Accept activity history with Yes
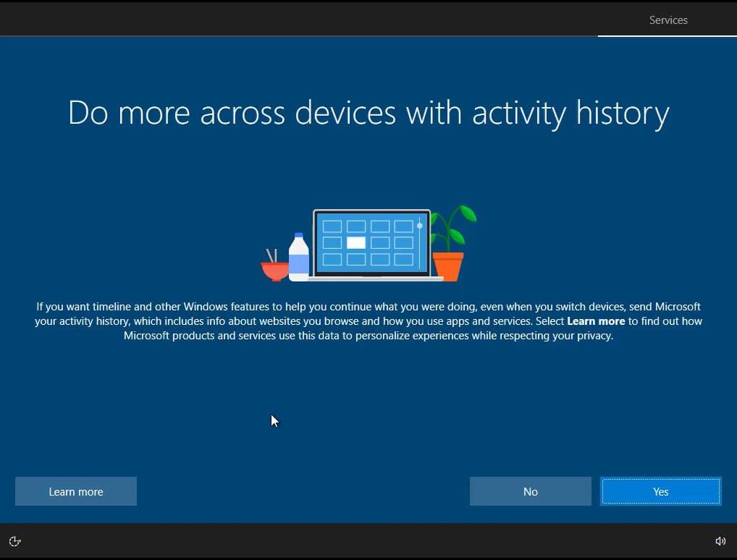The width and height of the screenshot is (737, 560). pyautogui.click(x=660, y=491)
